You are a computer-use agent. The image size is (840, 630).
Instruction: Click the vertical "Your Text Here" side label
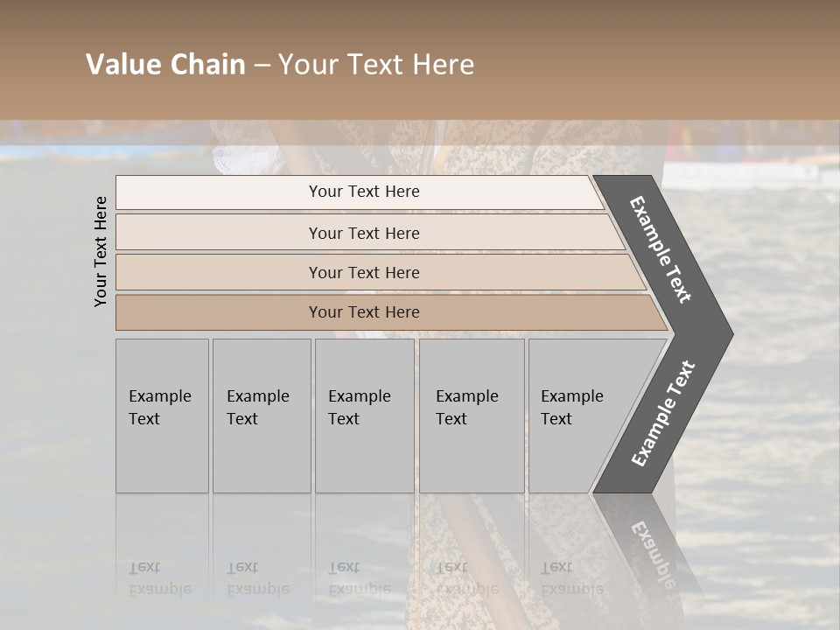(x=101, y=251)
